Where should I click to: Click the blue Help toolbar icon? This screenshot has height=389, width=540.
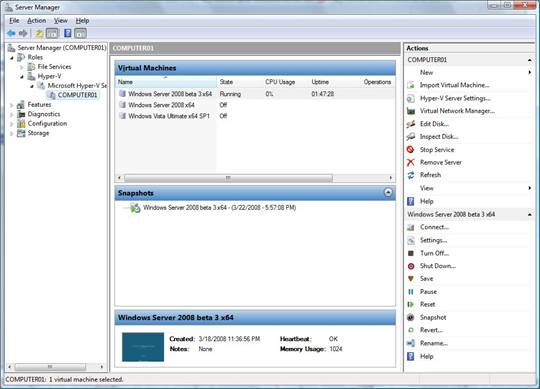click(x=68, y=33)
